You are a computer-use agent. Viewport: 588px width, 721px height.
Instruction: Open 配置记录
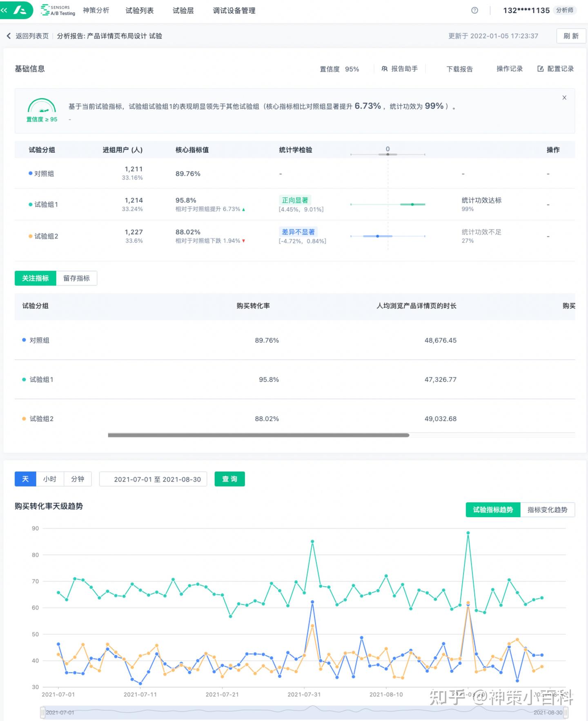[556, 69]
